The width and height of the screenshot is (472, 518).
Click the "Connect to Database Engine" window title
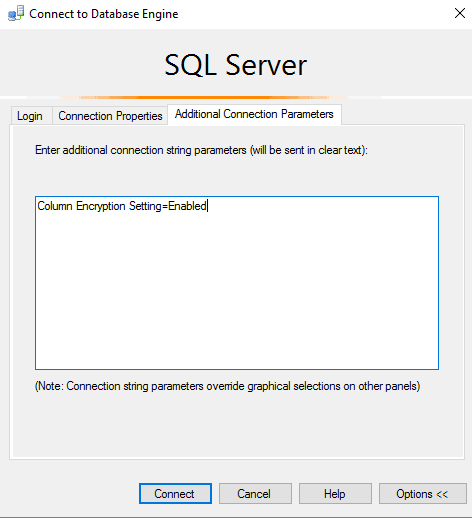104,14
